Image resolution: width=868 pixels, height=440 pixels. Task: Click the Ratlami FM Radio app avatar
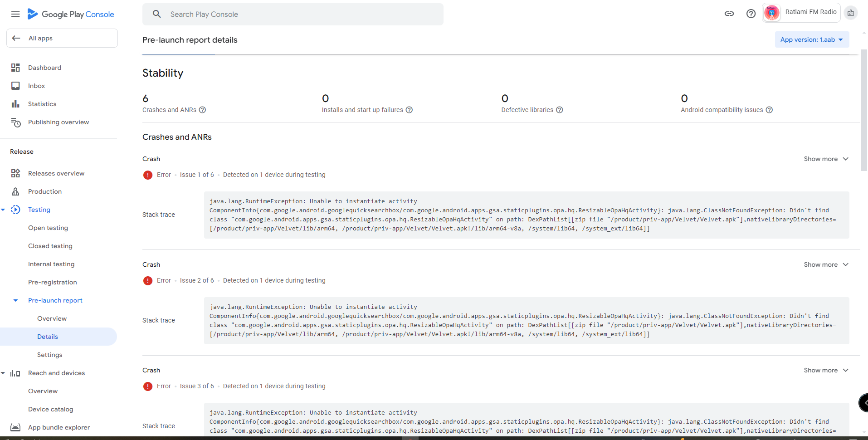pyautogui.click(x=772, y=13)
